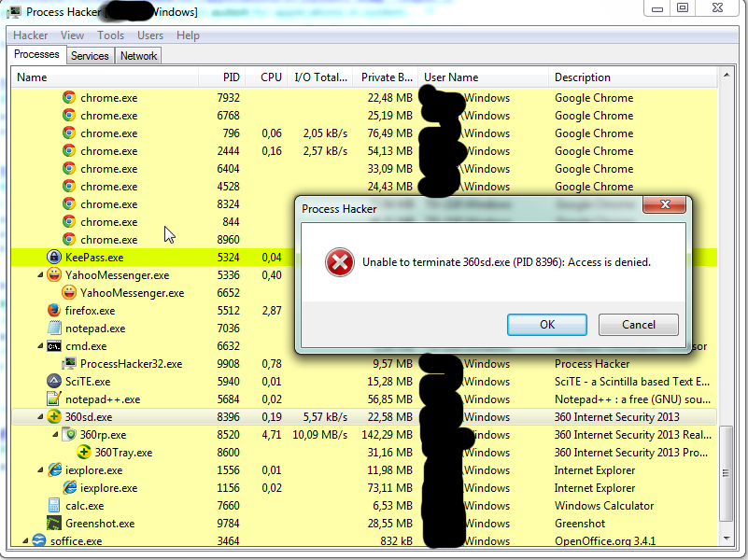
Task: Click the Windows Calculator description
Action: point(604,506)
